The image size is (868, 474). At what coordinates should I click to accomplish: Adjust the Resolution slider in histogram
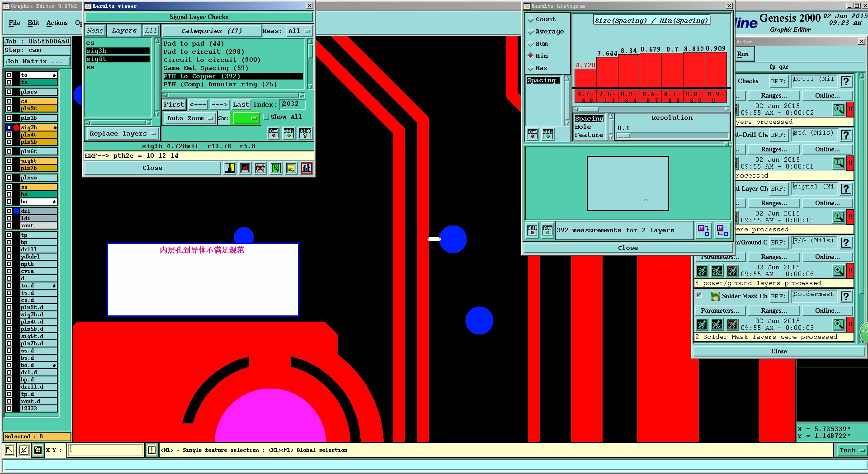[623, 136]
